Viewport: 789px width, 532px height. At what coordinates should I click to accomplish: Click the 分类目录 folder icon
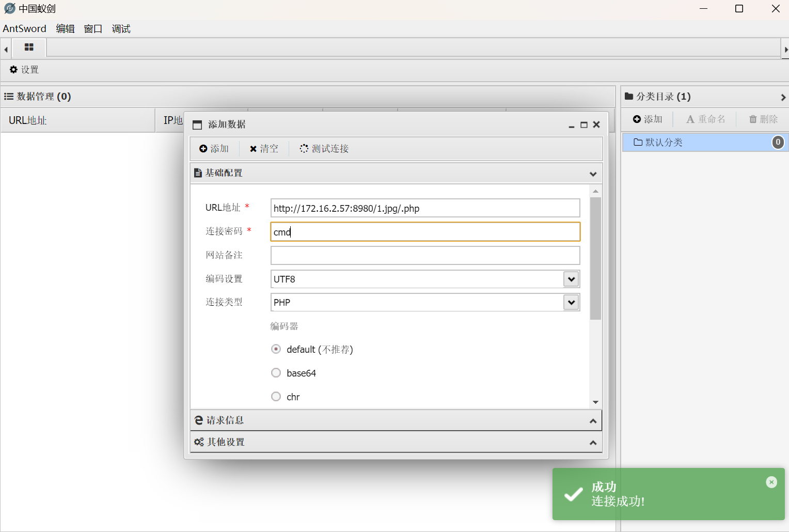[x=629, y=96]
